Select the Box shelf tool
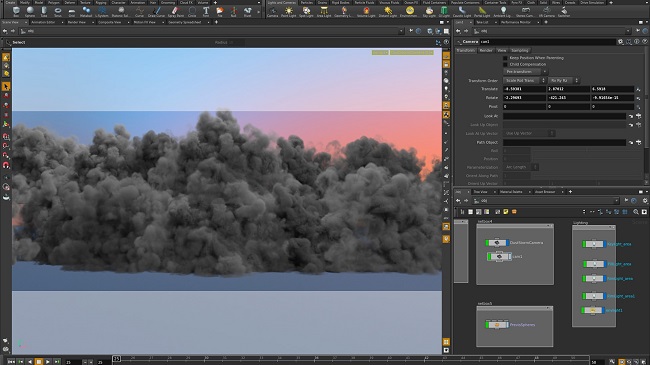This screenshot has width=650, height=365. (16, 12)
